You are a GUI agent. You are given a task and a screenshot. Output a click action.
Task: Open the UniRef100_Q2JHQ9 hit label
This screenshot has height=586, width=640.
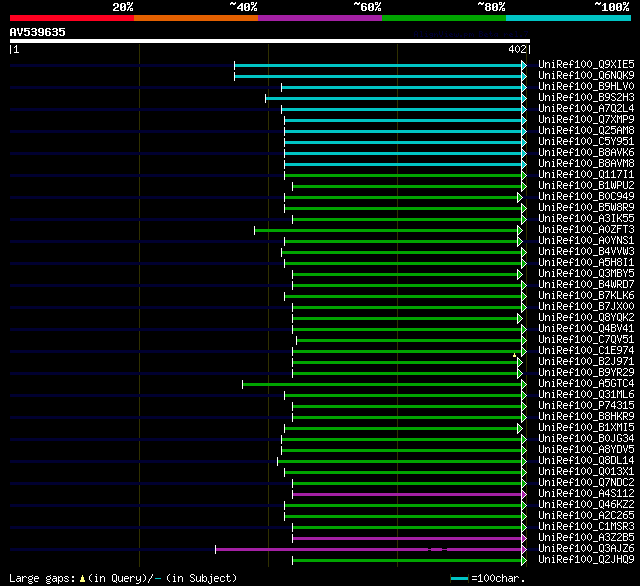(x=586, y=559)
